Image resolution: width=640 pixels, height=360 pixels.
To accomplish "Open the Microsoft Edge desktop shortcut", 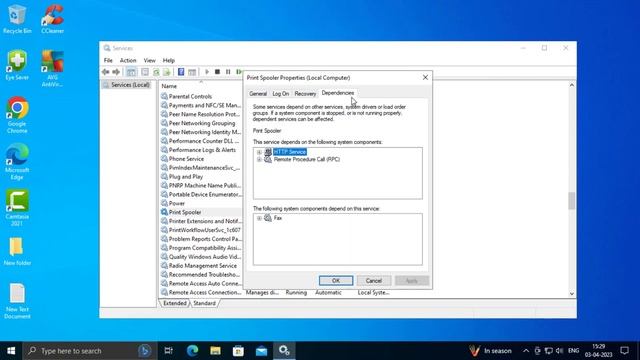I will coord(17,162).
